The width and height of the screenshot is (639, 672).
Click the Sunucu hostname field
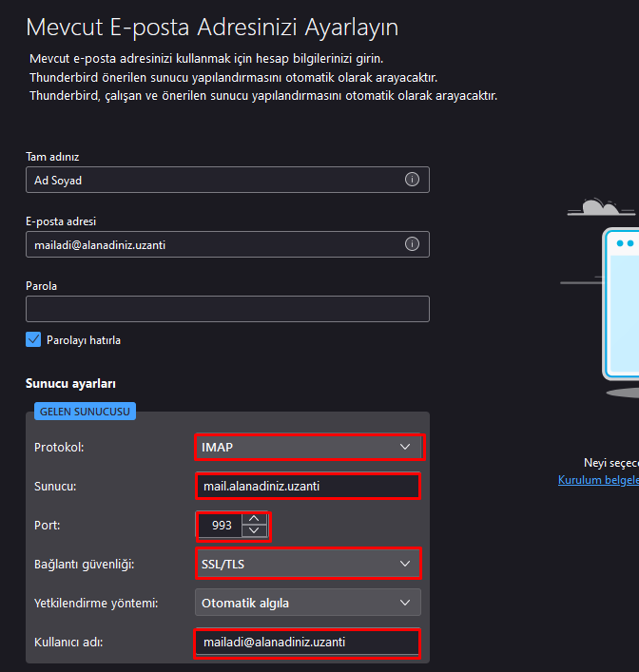(x=308, y=486)
